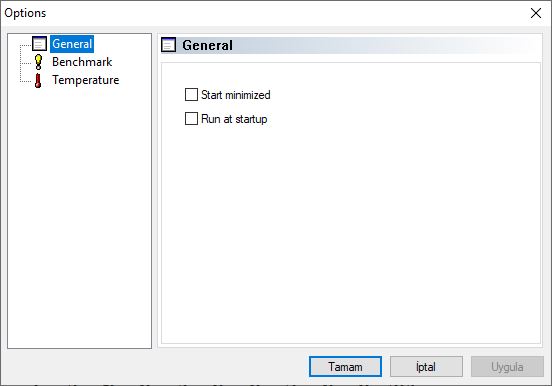Select the General item label in the tree
The height and width of the screenshot is (386, 552).
click(72, 44)
